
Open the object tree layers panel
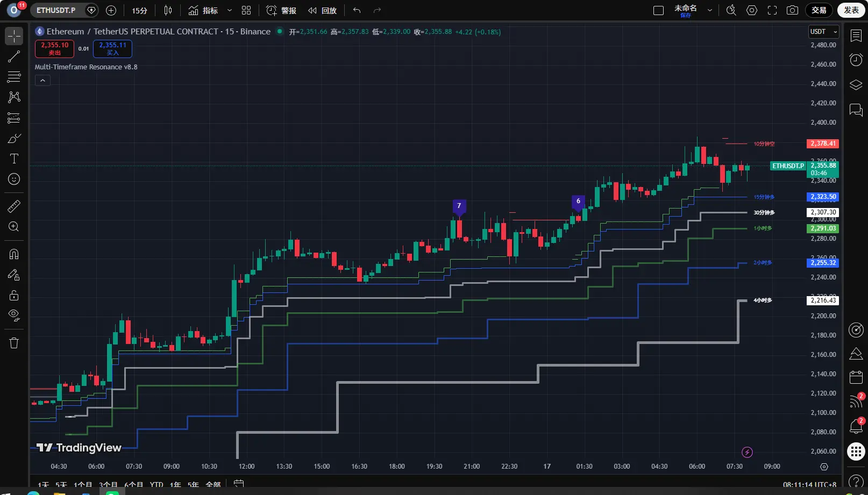tap(856, 85)
